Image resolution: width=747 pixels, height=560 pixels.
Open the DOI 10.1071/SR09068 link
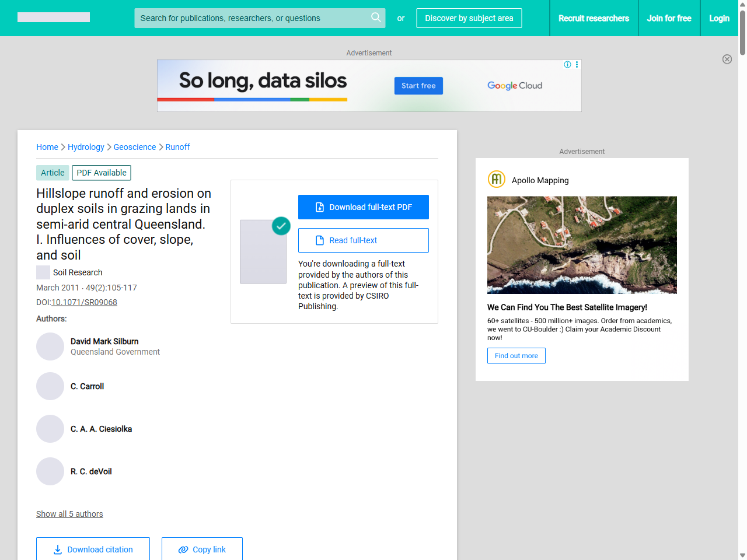point(84,302)
